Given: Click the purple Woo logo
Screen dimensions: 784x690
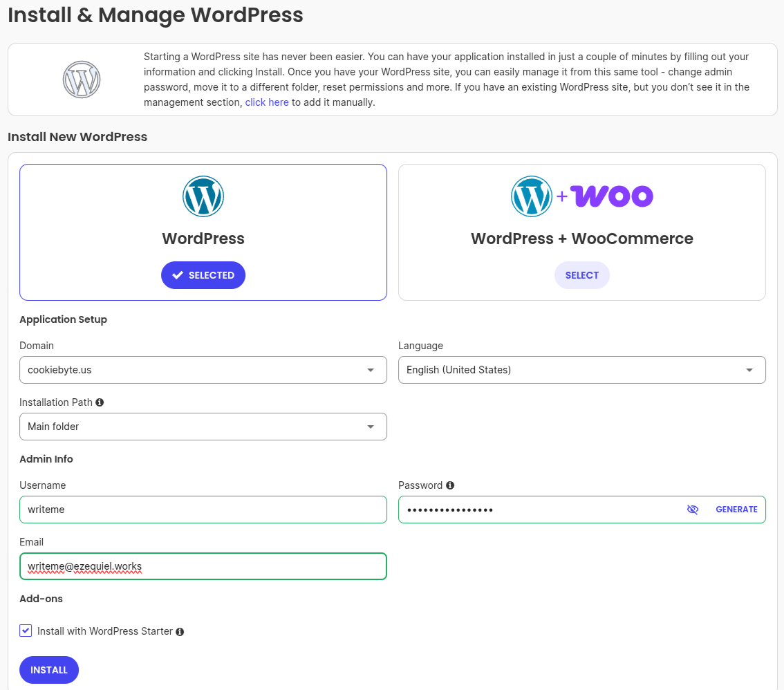Looking at the screenshot, I should click(x=612, y=196).
